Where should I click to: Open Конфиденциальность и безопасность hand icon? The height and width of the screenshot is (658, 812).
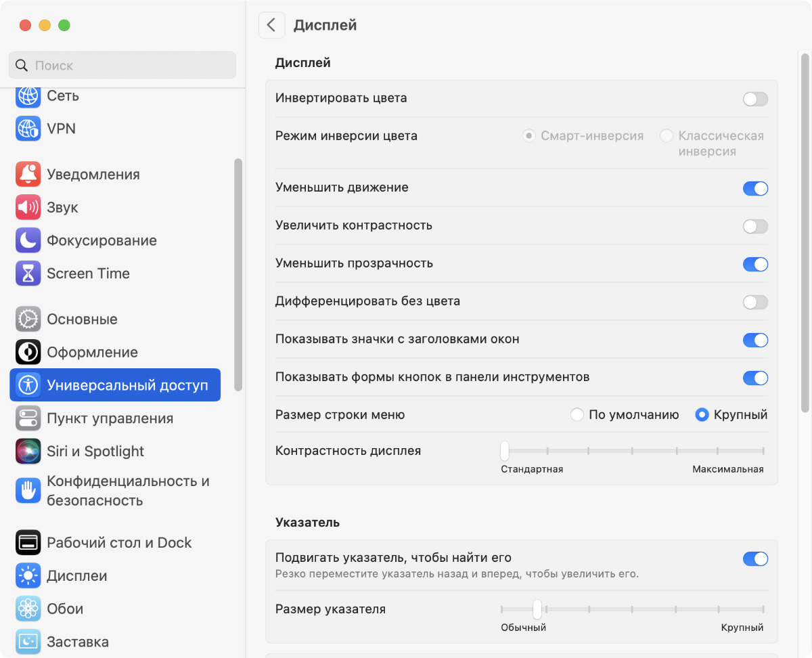click(x=28, y=491)
